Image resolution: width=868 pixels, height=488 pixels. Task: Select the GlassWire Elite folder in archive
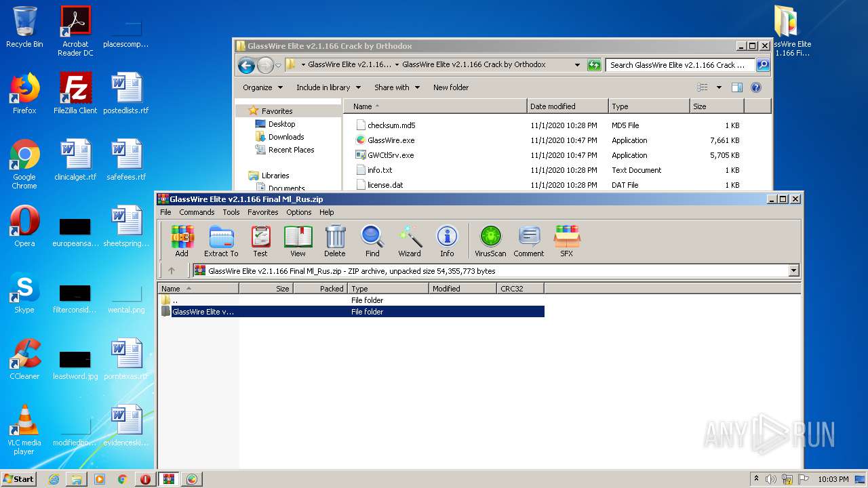point(351,312)
